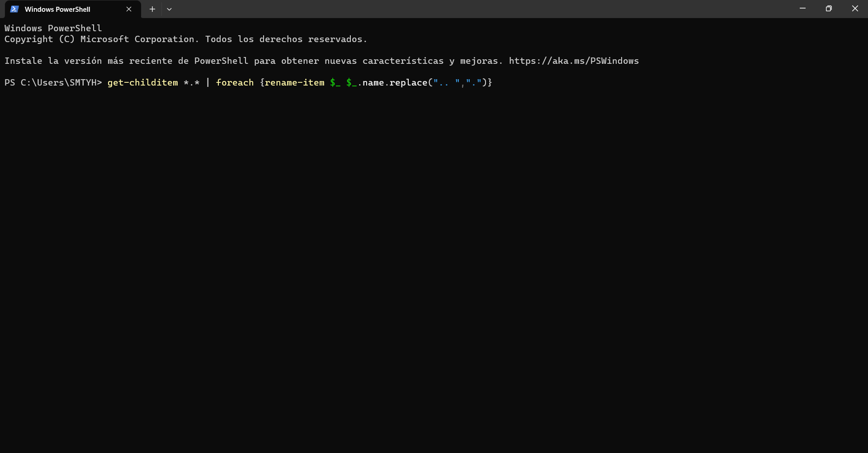Click the PS C:\Users\SMTYH> prompt

53,83
